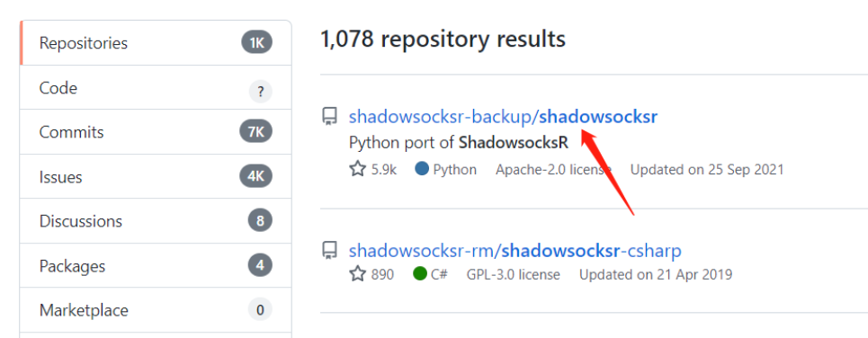Click the green C# language color dot
Image resolution: width=868 pixels, height=338 pixels.
click(420, 274)
